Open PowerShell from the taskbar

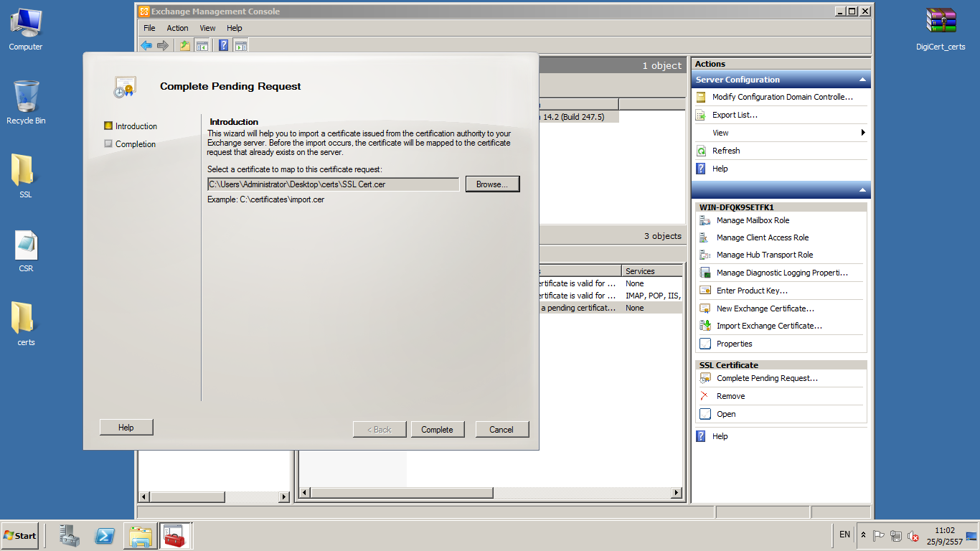click(x=105, y=536)
